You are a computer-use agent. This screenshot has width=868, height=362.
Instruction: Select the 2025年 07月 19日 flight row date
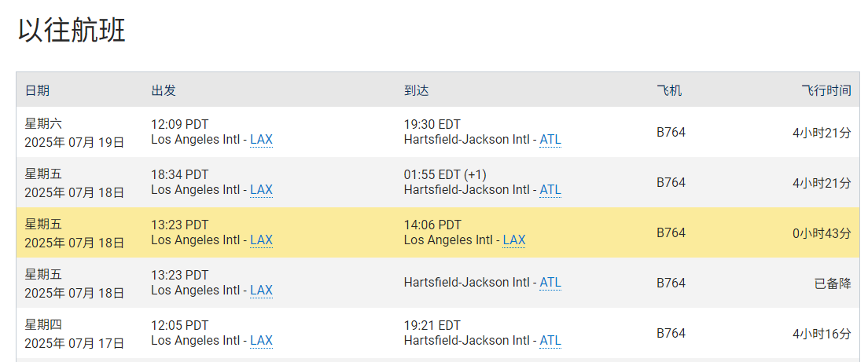[75, 143]
